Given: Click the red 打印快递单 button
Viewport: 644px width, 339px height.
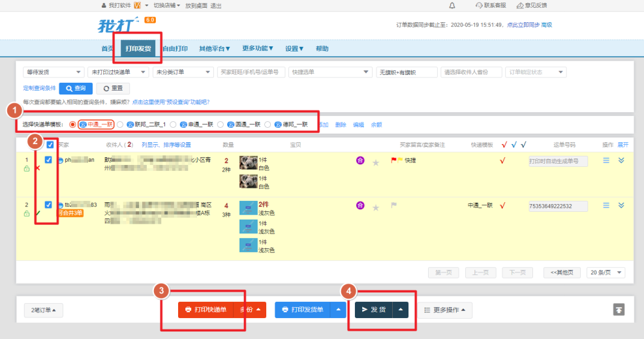Looking at the screenshot, I should pos(206,310).
